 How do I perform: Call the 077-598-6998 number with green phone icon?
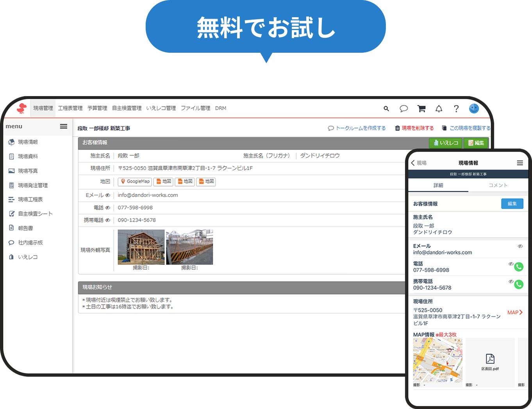coord(519,267)
